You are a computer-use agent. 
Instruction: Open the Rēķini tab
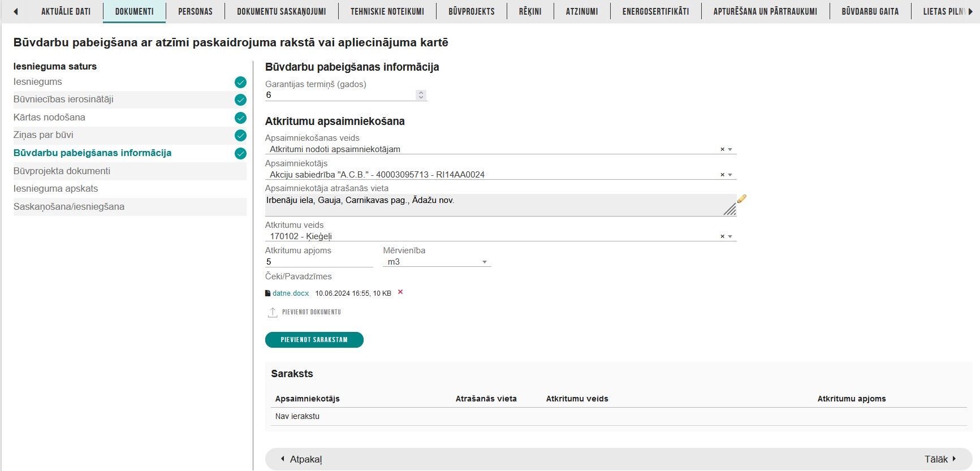point(530,11)
